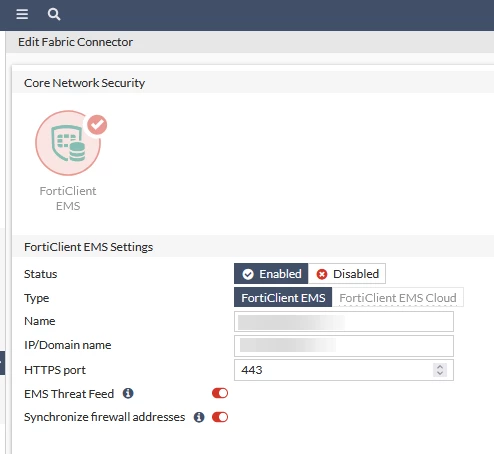Decrease HTTPS port with down arrow
Viewport: 494px width, 454px height.
pyautogui.click(x=440, y=373)
